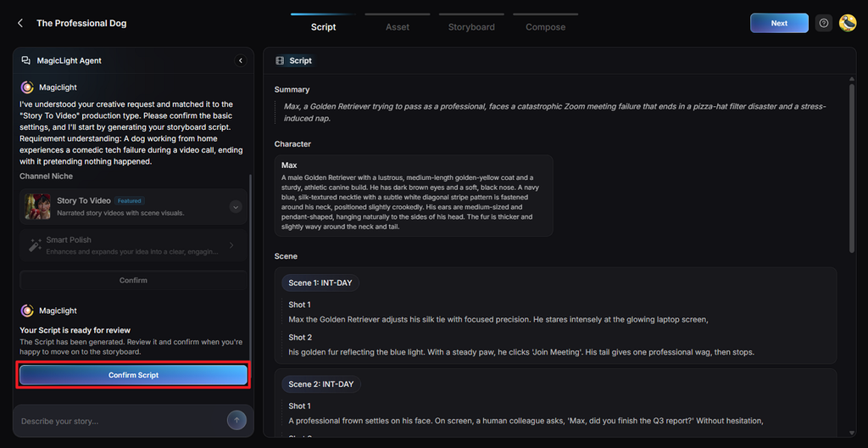The image size is (868, 448).
Task: Click 'Your Script is ready for review' text
Action: pos(75,330)
